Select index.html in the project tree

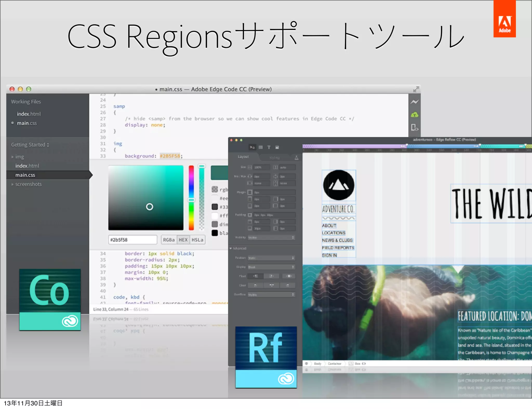pyautogui.click(x=27, y=166)
